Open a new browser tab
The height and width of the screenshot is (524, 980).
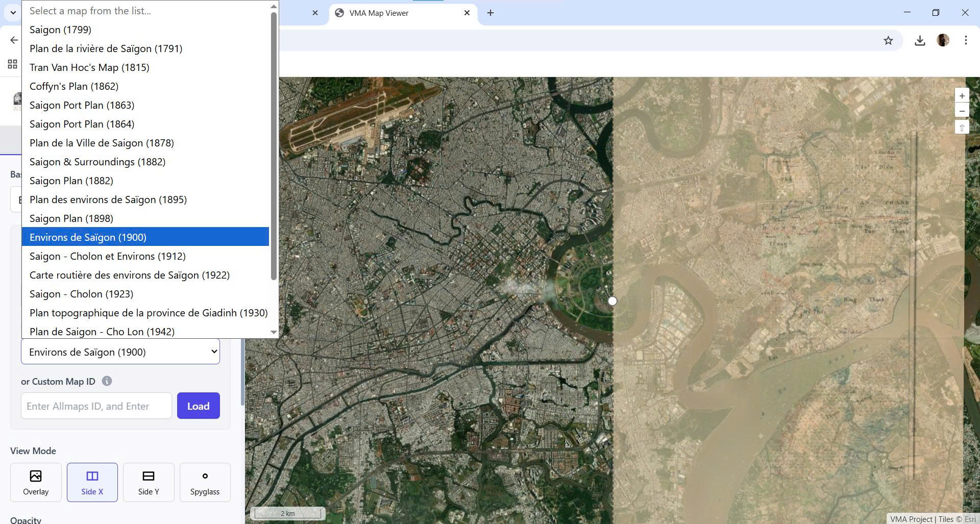pos(490,13)
